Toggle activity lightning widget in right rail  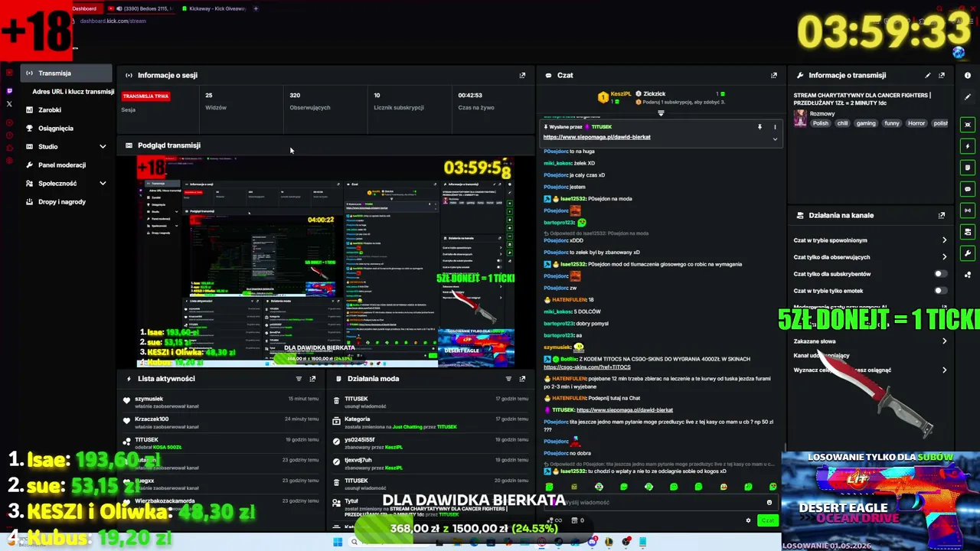point(968,145)
